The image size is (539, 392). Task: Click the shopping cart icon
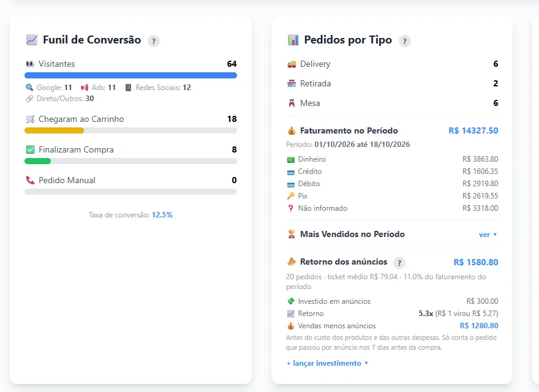(x=30, y=119)
